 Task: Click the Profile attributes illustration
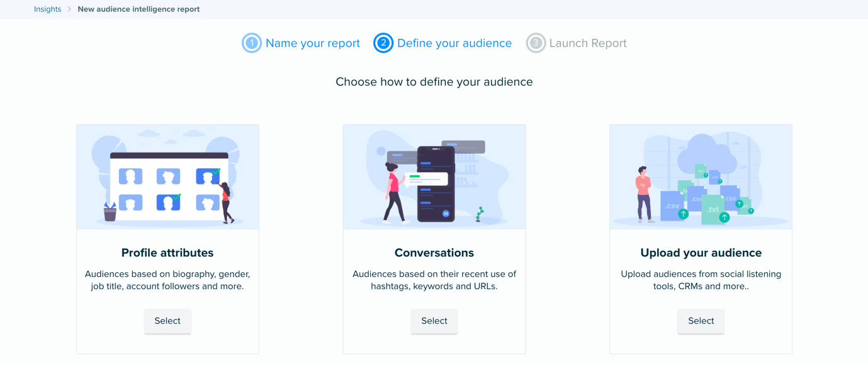(167, 177)
